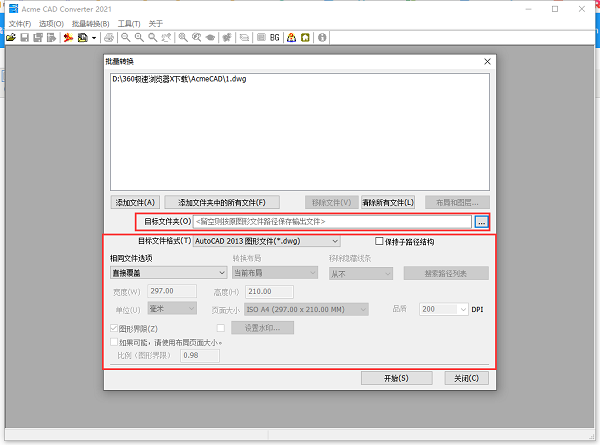
Task: Click the yellow batch convert document icon
Action: click(x=82, y=37)
